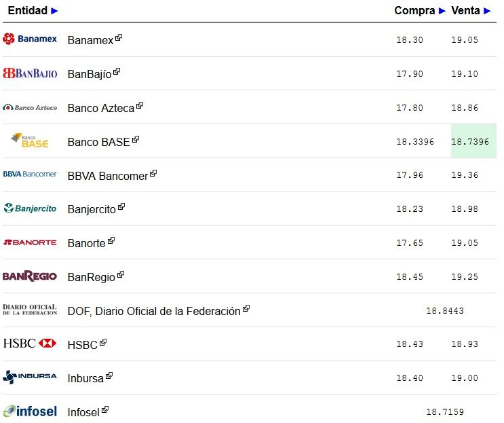Click the Banorte logo
Screen dimensions: 504x423
(30, 242)
